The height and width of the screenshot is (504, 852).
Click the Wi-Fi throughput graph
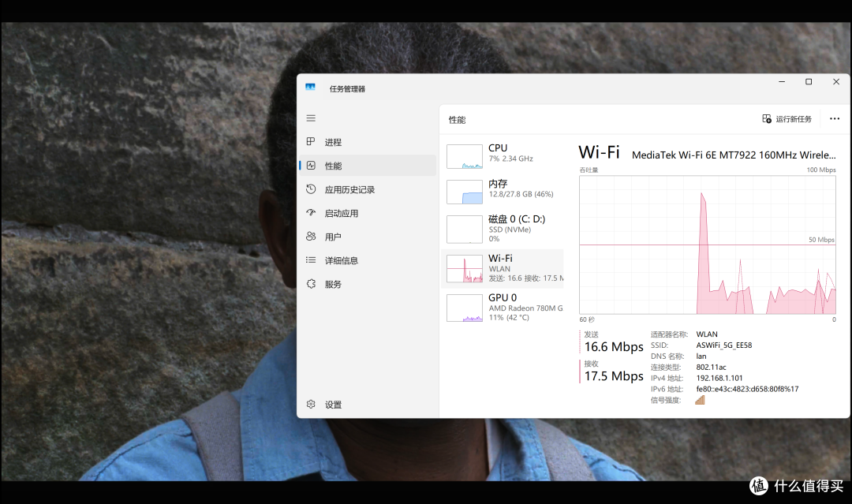pyautogui.click(x=708, y=245)
